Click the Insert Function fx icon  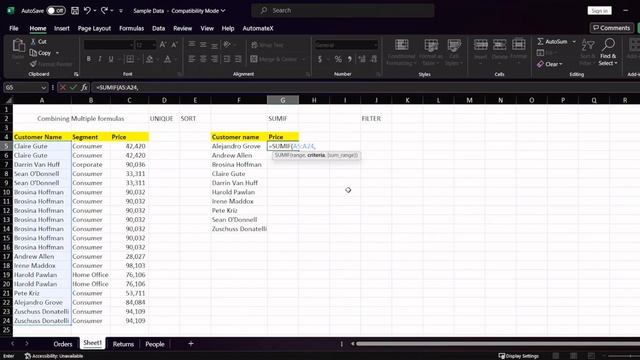tap(84, 87)
